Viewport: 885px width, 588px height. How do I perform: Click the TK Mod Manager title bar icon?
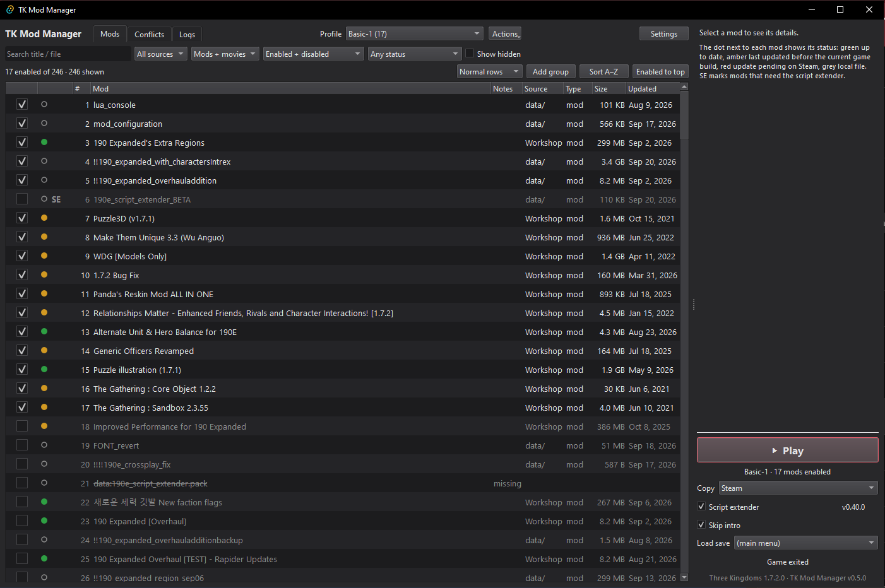point(10,9)
